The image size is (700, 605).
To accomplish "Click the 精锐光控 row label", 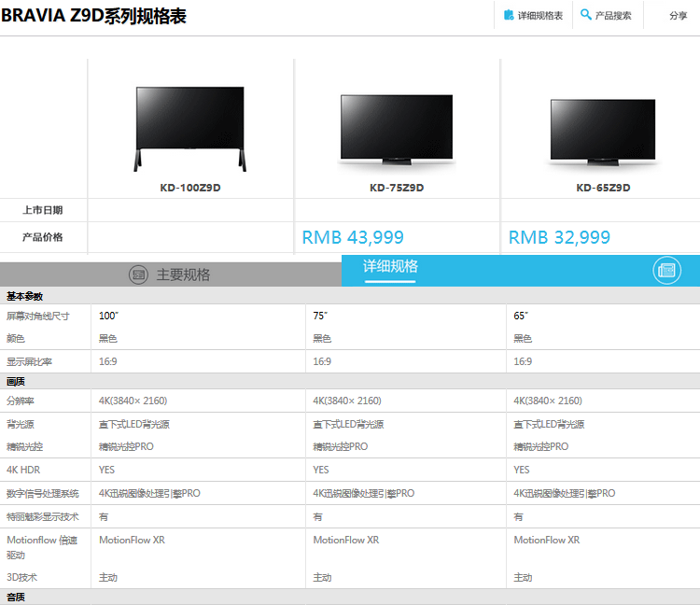I will pos(24,446).
